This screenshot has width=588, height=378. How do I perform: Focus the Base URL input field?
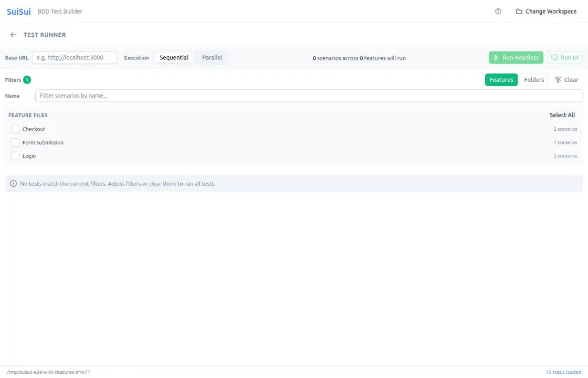tap(75, 58)
